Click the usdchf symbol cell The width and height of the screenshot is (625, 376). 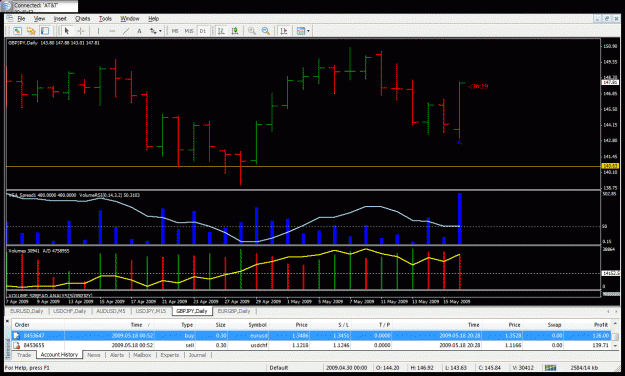[259, 345]
